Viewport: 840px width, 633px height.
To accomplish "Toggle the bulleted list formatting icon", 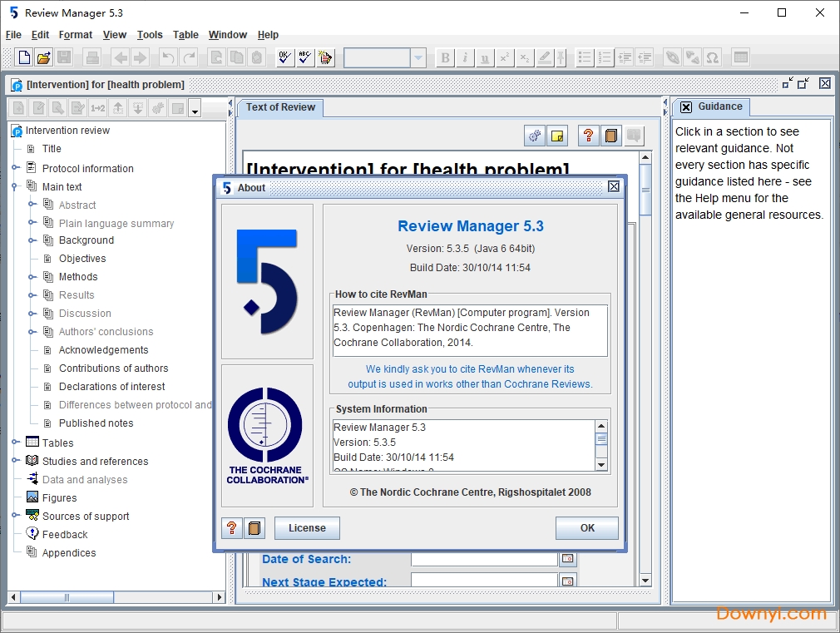I will (584, 57).
